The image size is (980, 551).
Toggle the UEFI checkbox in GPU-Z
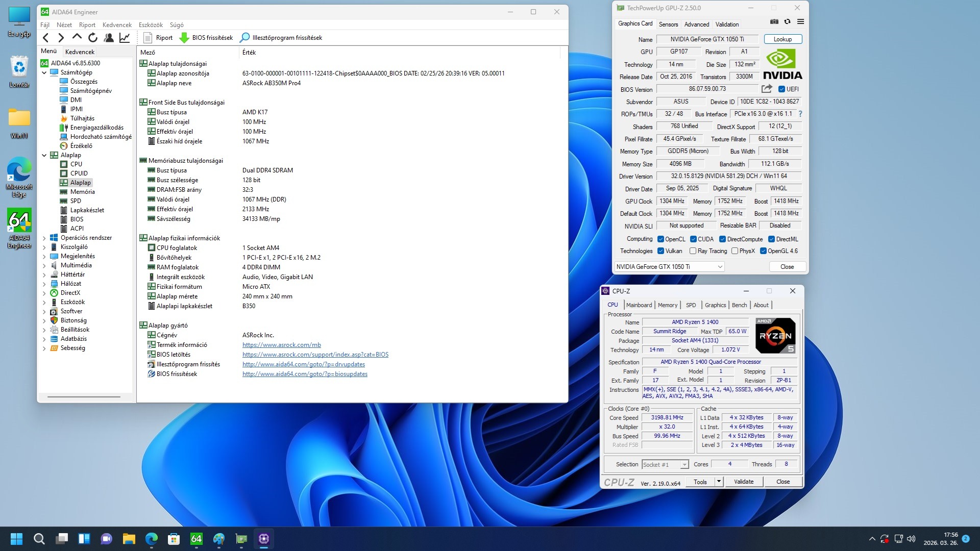click(x=781, y=89)
